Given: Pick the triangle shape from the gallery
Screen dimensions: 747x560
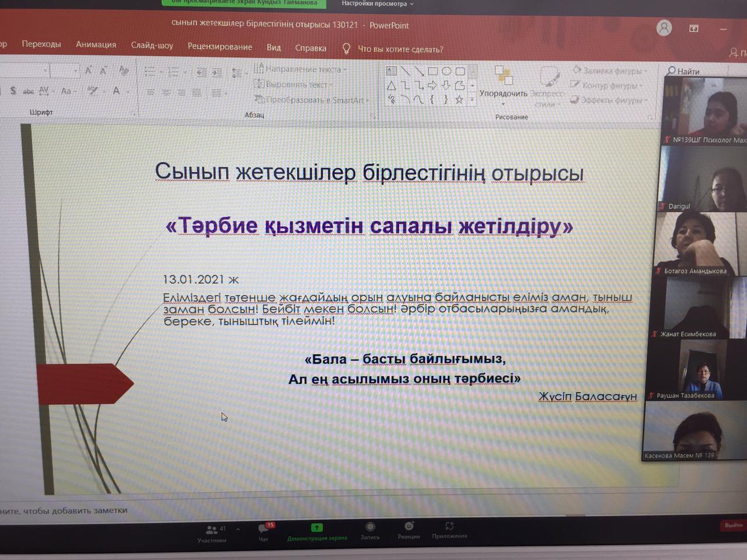Looking at the screenshot, I should (x=391, y=86).
